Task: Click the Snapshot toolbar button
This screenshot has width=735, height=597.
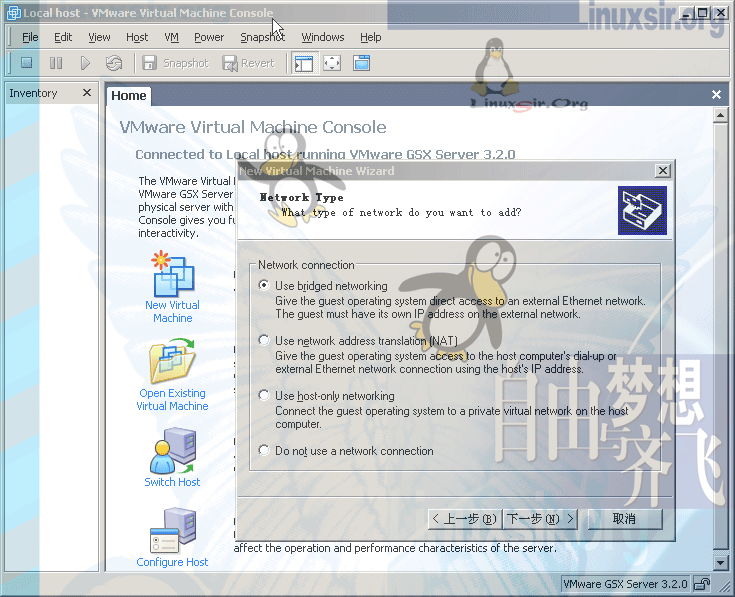Action: coord(175,63)
